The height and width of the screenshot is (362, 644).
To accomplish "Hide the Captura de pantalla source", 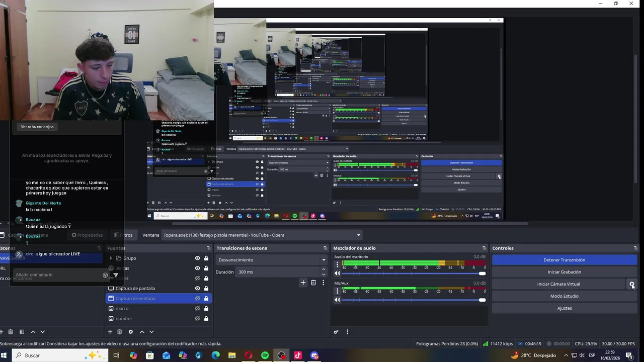I will pyautogui.click(x=197, y=288).
